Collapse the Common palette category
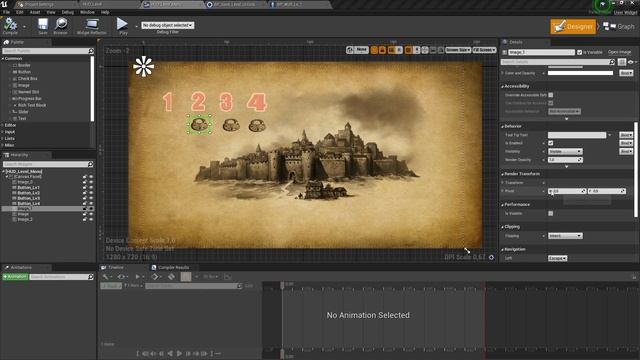This screenshot has height=360, width=640. [3, 58]
